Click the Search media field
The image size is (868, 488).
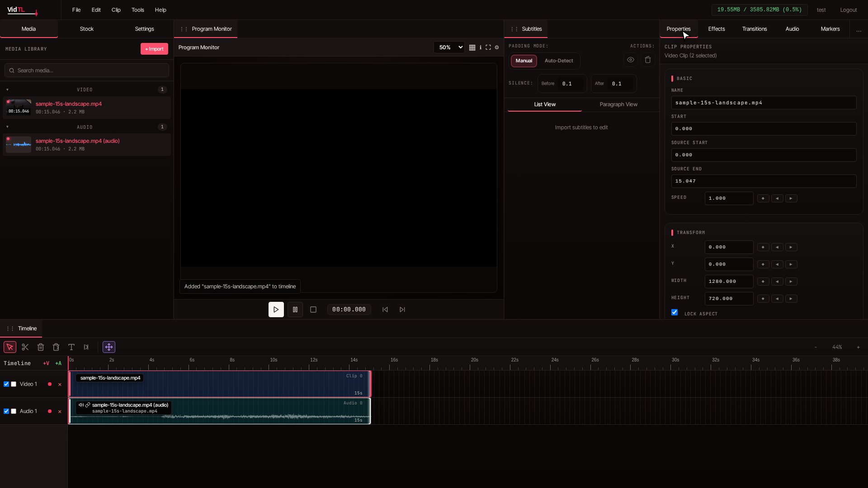coord(87,70)
